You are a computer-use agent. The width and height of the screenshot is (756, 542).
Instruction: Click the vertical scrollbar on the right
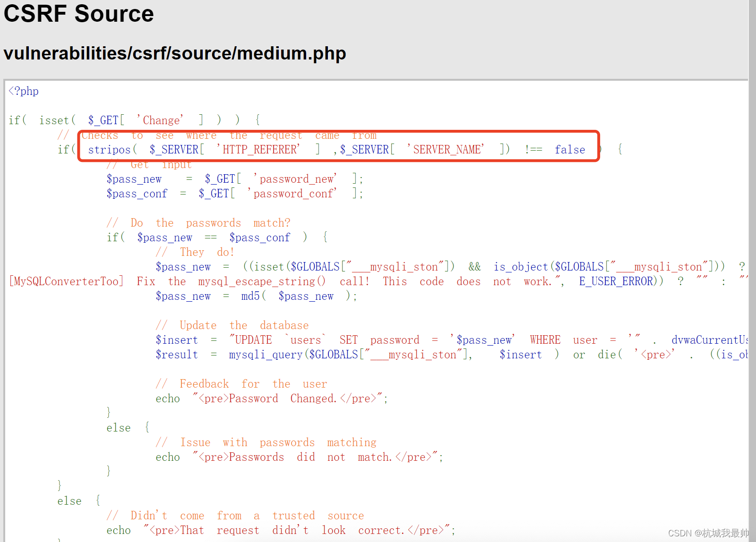coord(752,271)
